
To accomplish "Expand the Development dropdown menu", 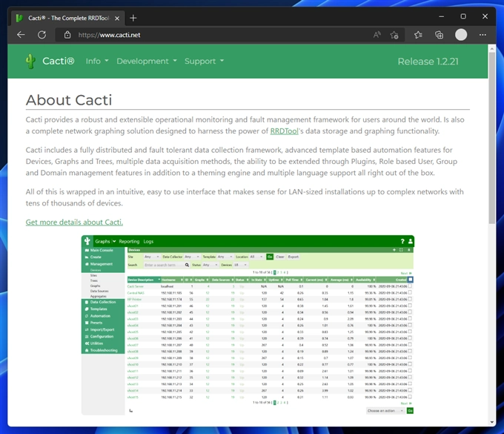I will click(147, 61).
